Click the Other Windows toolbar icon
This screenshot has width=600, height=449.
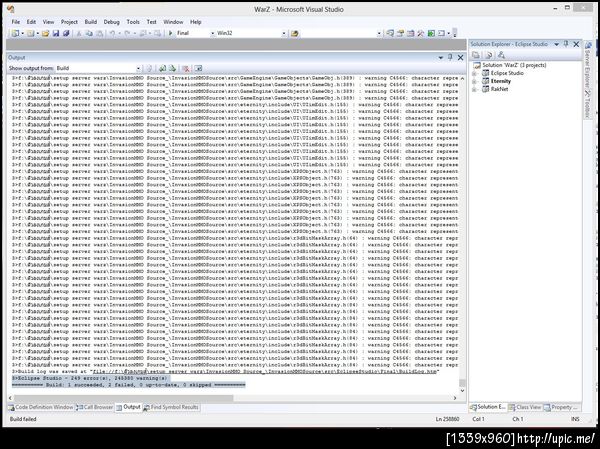pos(441,33)
